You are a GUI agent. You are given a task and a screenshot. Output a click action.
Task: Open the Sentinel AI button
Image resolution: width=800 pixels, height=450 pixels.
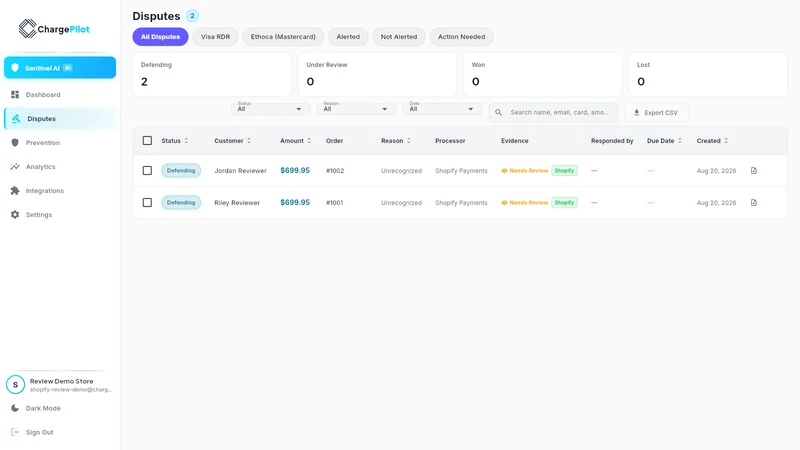coord(60,67)
